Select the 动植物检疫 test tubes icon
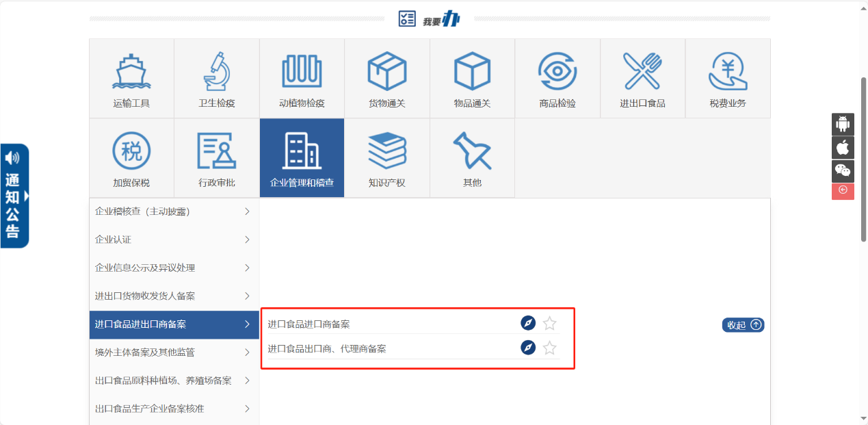The image size is (868, 425). pos(302,72)
